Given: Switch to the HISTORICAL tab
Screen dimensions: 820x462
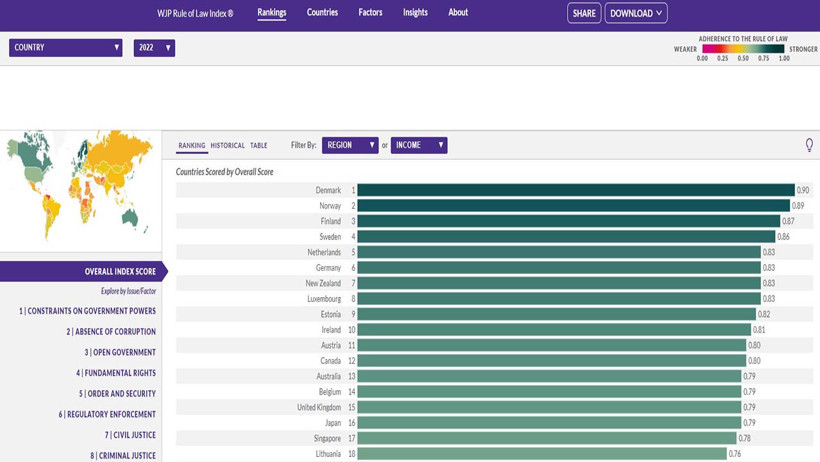Looking at the screenshot, I should pos(227,145).
